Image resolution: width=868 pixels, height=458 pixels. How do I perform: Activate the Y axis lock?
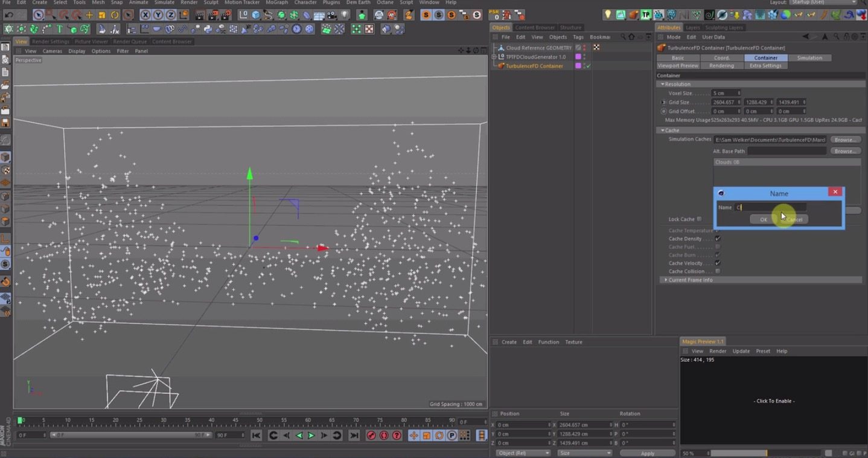(158, 15)
